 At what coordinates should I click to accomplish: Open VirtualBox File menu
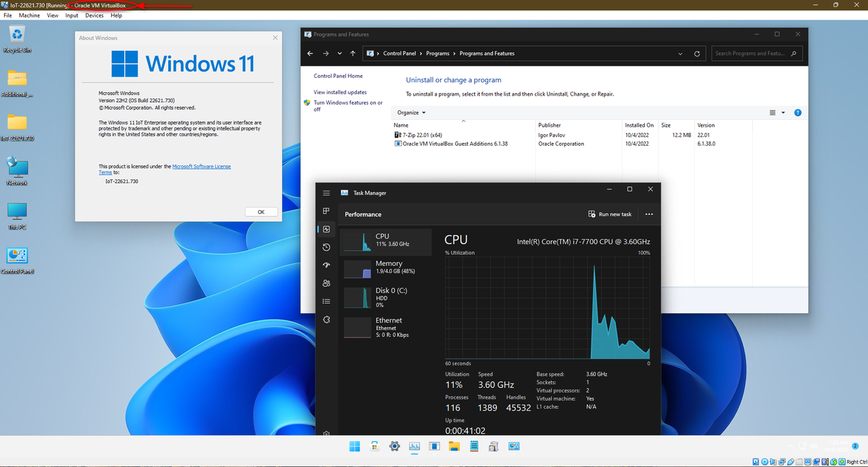click(x=8, y=15)
